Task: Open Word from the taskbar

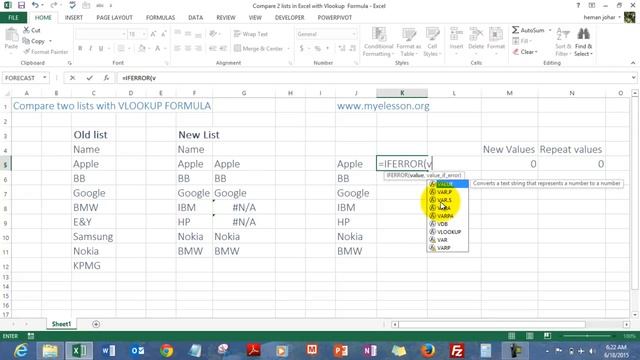Action: click(108, 350)
